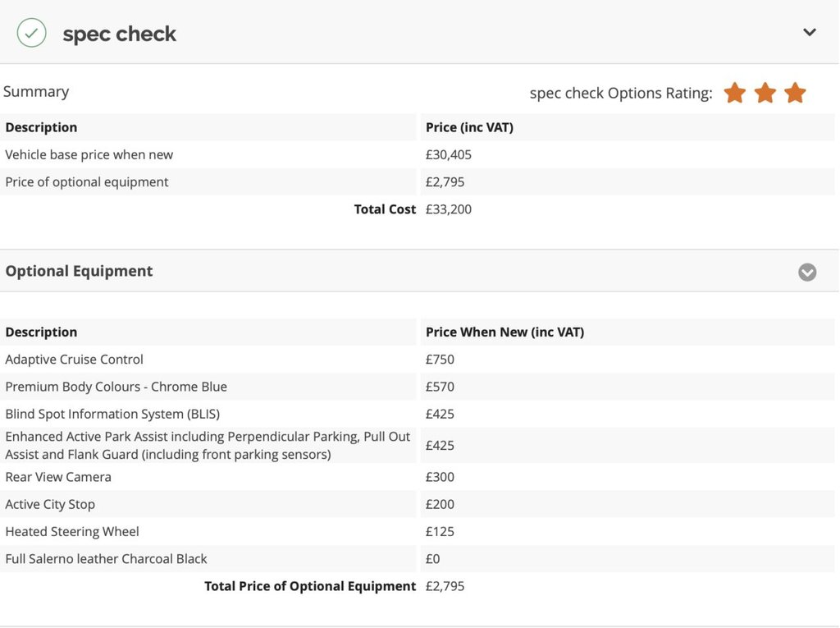
Task: Click the Blind Spot Information System entry
Action: tap(112, 414)
